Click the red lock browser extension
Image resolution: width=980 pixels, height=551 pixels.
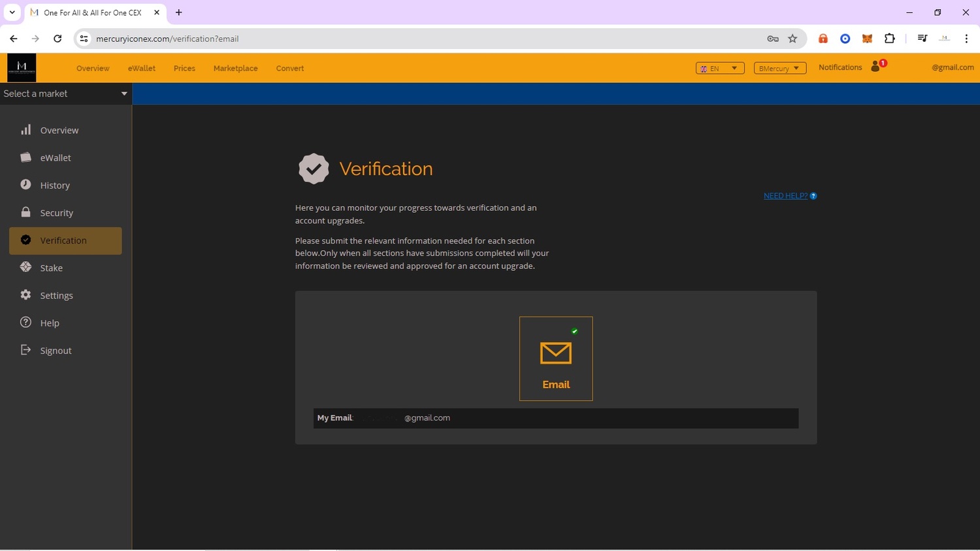tap(823, 39)
